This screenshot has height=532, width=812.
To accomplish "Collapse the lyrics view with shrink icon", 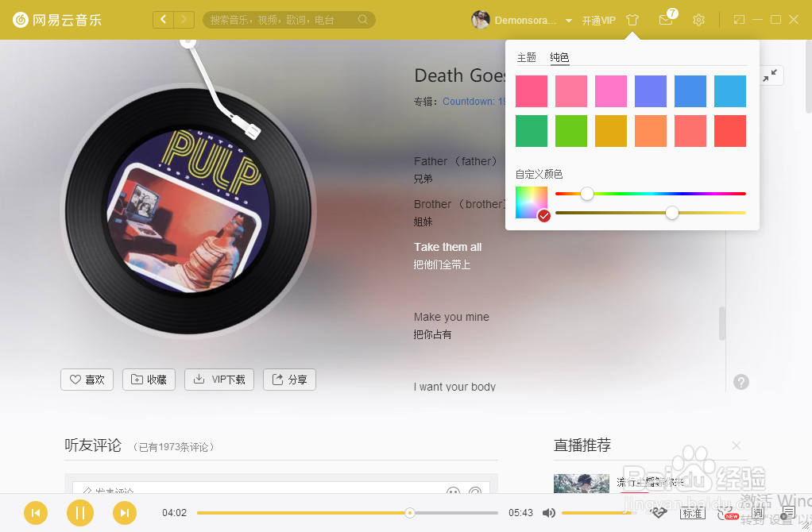I will [770, 75].
